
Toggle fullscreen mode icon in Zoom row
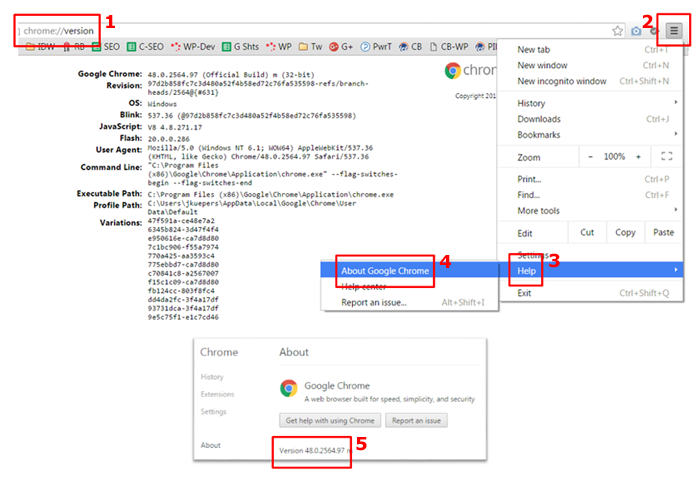point(667,157)
